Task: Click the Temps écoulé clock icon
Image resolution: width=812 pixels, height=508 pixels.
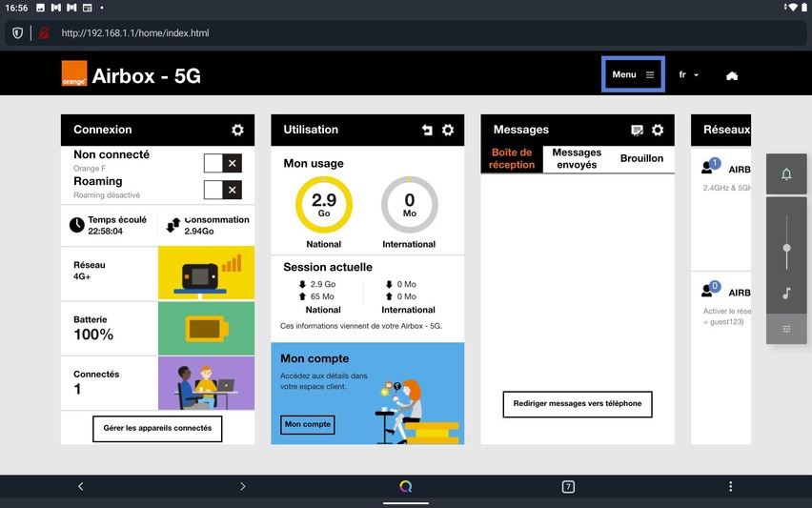Action: click(76, 225)
